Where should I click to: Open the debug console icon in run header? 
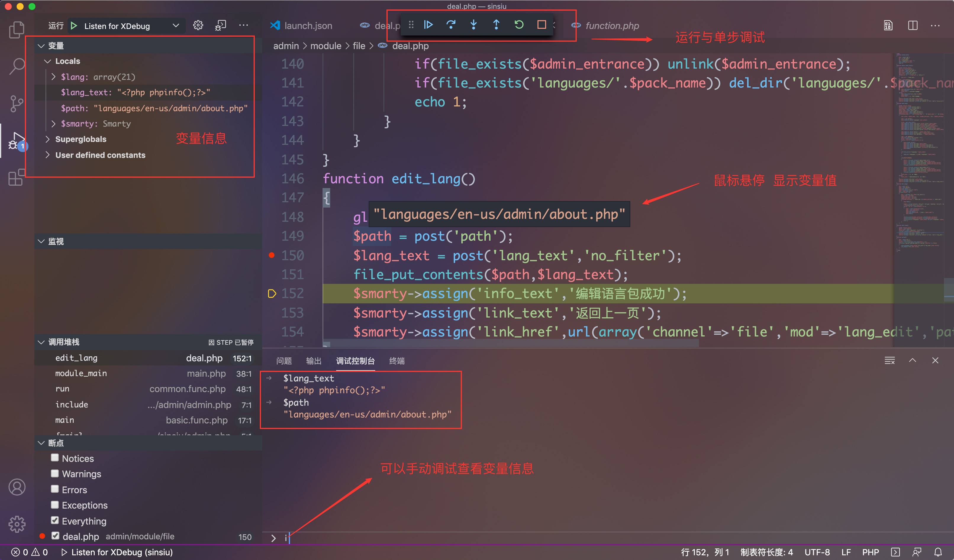coord(221,26)
